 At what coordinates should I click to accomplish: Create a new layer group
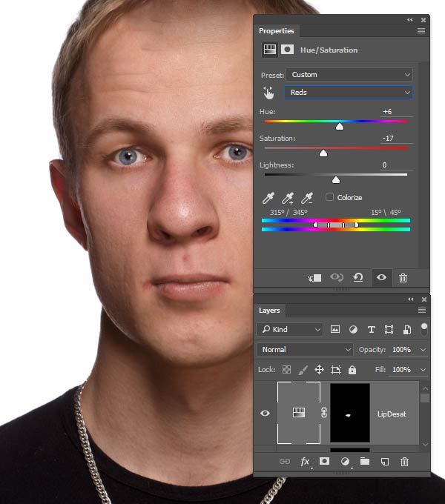pyautogui.click(x=365, y=462)
